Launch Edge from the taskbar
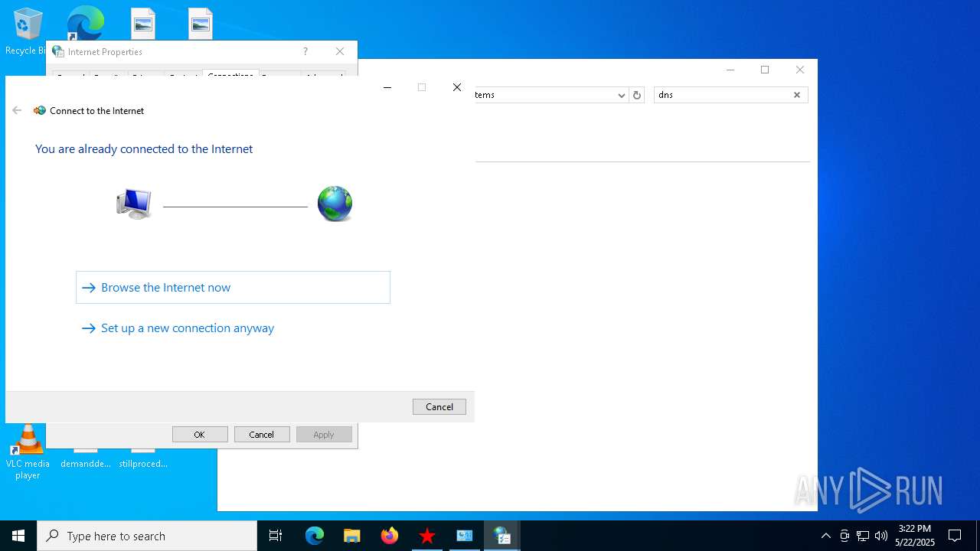The height and width of the screenshot is (551, 980). click(x=315, y=536)
